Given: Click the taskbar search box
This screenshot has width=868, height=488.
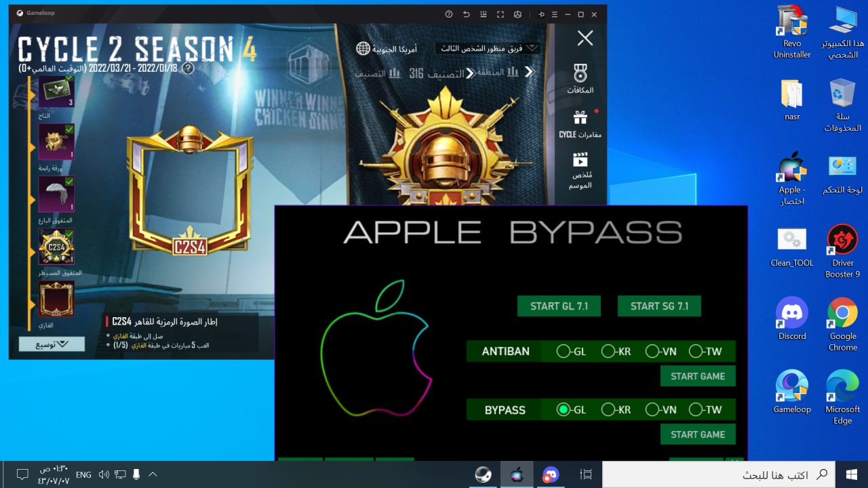Looking at the screenshot, I should coord(719,474).
